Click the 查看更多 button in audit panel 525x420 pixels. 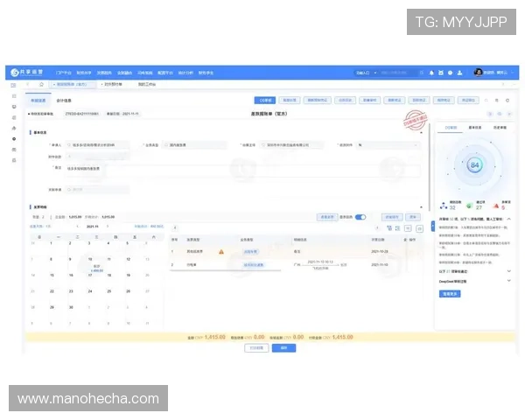tap(450, 294)
